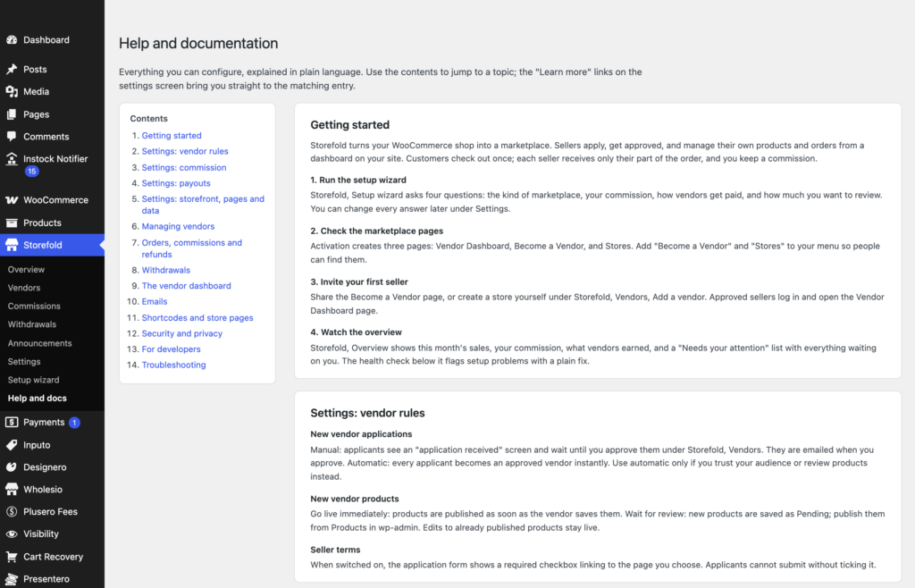The image size is (915, 588).
Task: Click the Posts pushpin icon
Action: click(x=12, y=69)
